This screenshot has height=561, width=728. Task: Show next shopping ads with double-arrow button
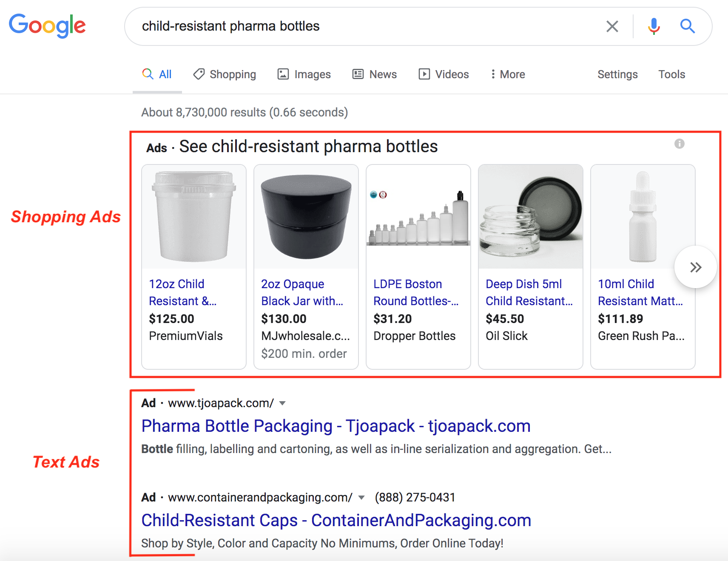696,267
